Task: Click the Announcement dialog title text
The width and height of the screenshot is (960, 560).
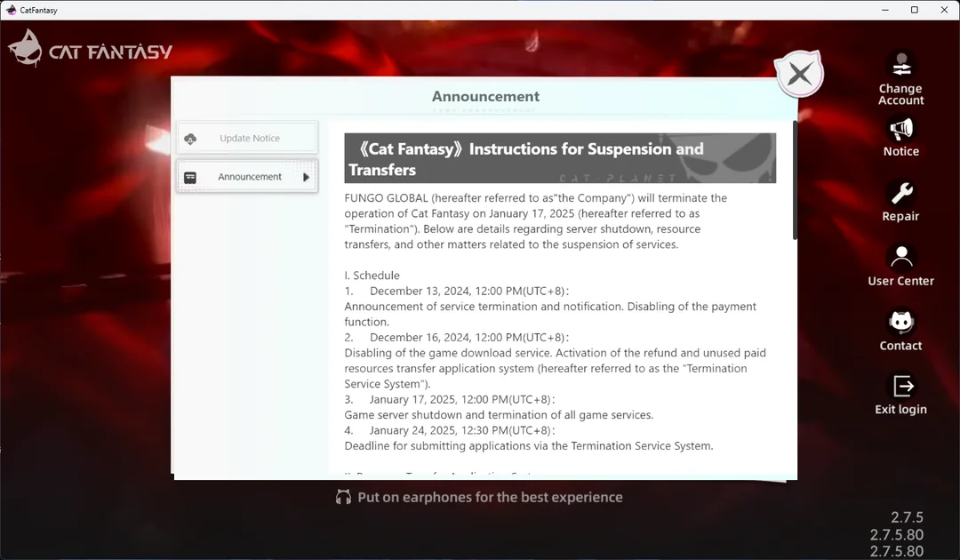Action: (x=485, y=96)
